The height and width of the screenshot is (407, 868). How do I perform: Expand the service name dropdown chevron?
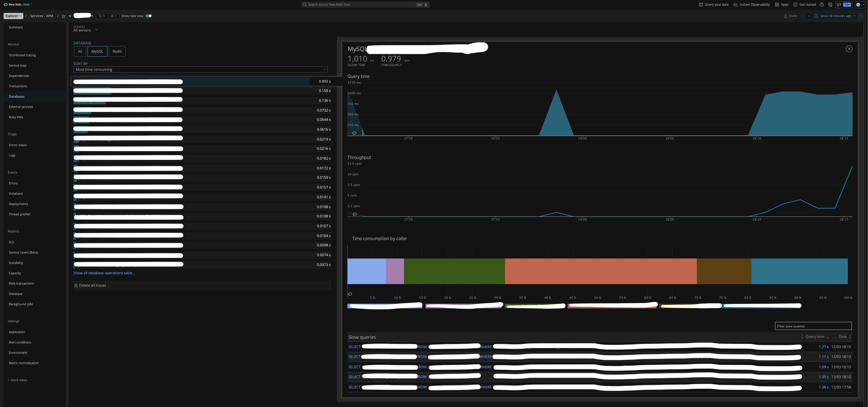92,16
